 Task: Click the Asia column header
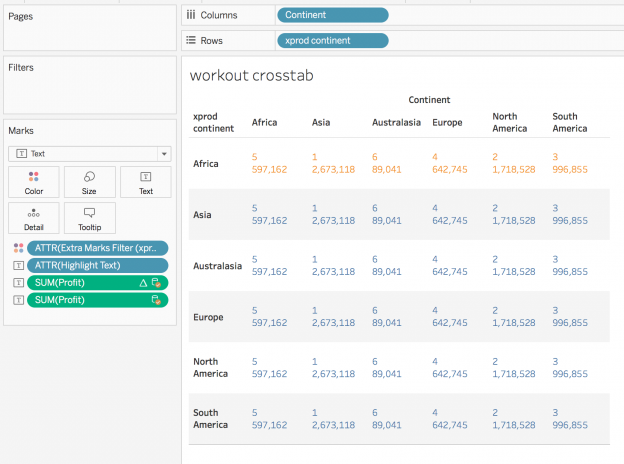(322, 123)
